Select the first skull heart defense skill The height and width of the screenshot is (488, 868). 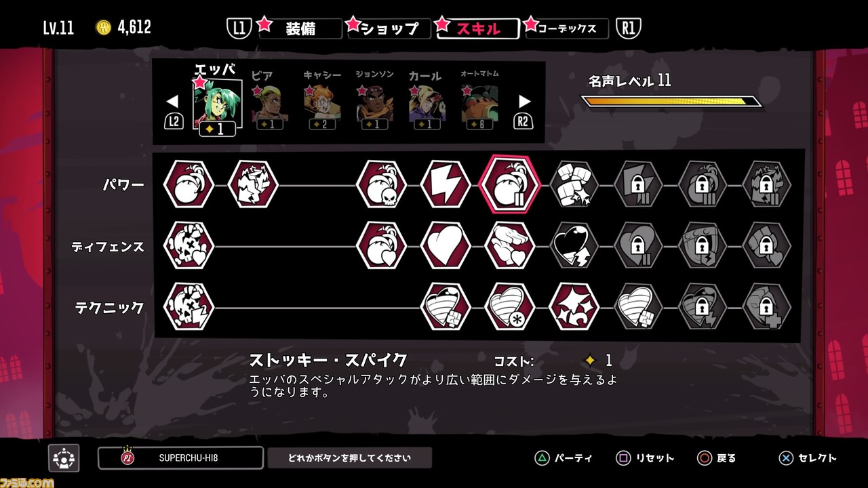[x=189, y=245]
